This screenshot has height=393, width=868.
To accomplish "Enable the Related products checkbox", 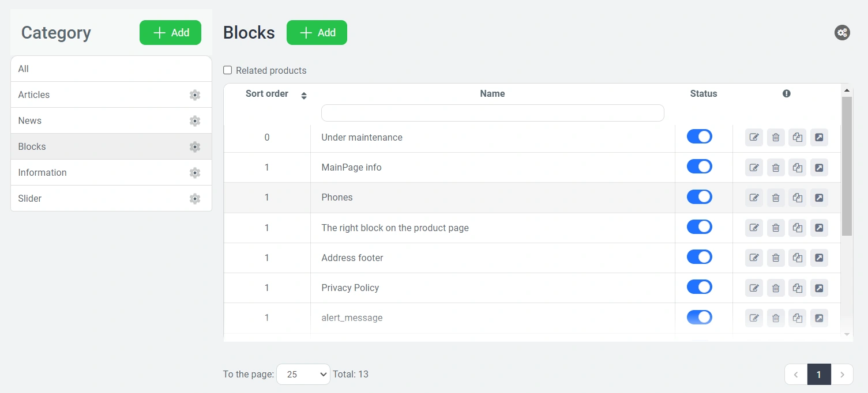I will (x=228, y=70).
